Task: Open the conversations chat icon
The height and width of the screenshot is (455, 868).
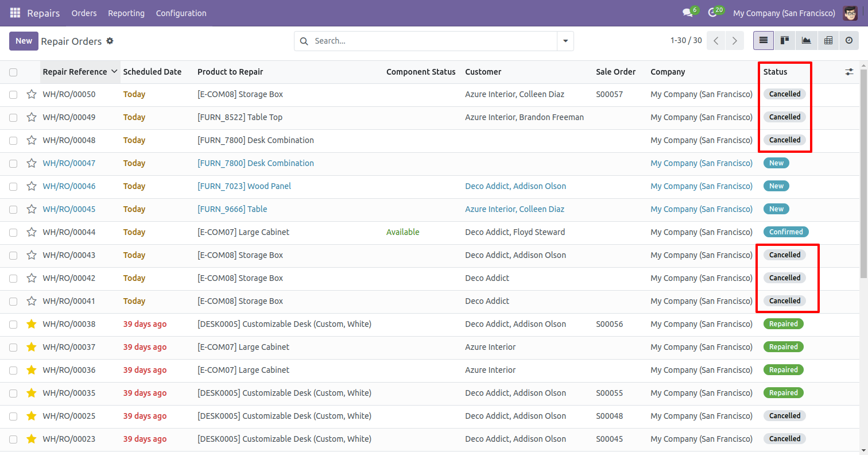Action: pyautogui.click(x=687, y=13)
